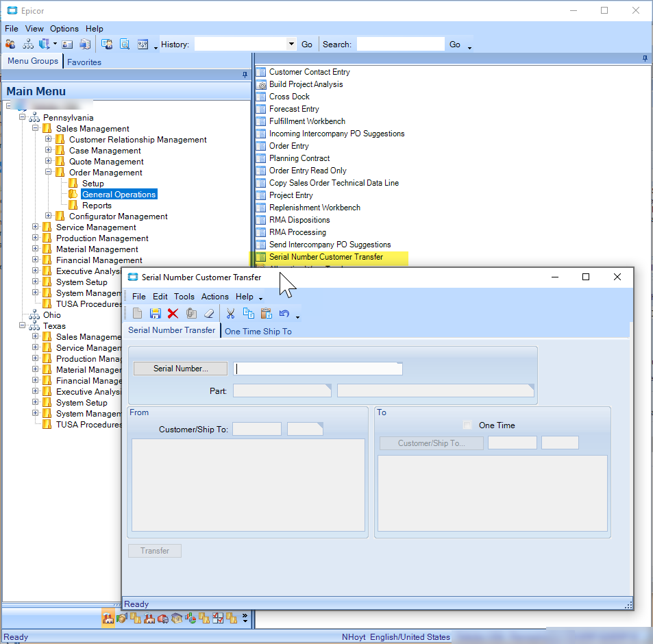Pin the Main Menu panel with pushpin
Image resolution: width=653 pixels, height=644 pixels.
(245, 75)
